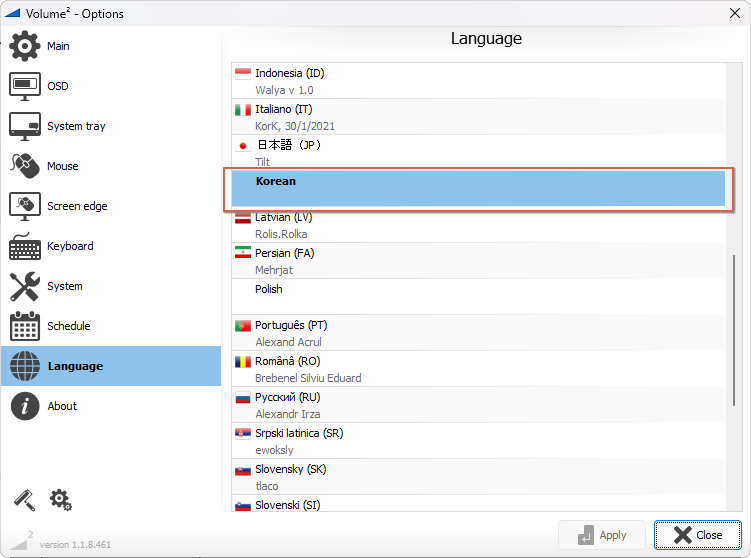Select Italiano (IT) language

coord(478,116)
